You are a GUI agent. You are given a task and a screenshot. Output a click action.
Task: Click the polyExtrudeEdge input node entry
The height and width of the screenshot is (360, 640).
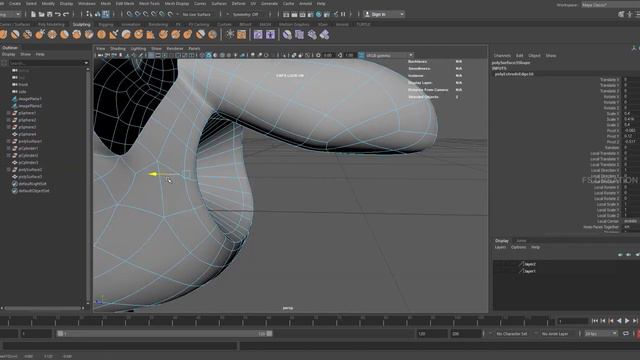[514, 74]
